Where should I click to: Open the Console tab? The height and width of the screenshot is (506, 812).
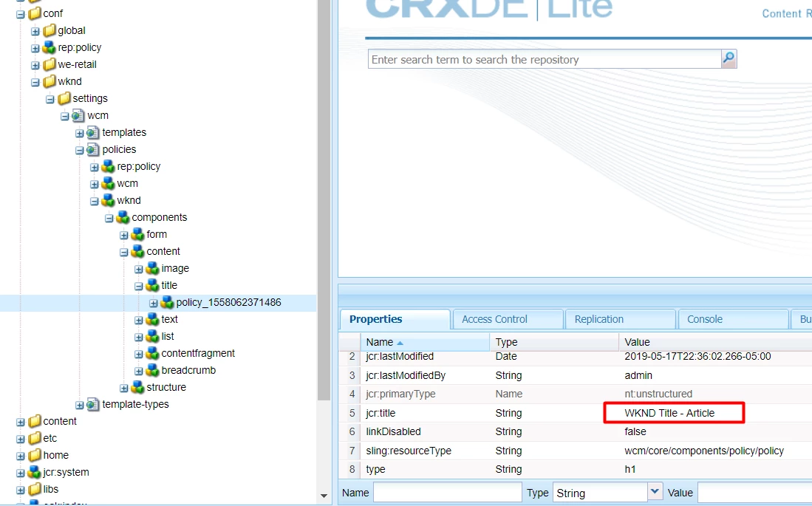pos(733,320)
